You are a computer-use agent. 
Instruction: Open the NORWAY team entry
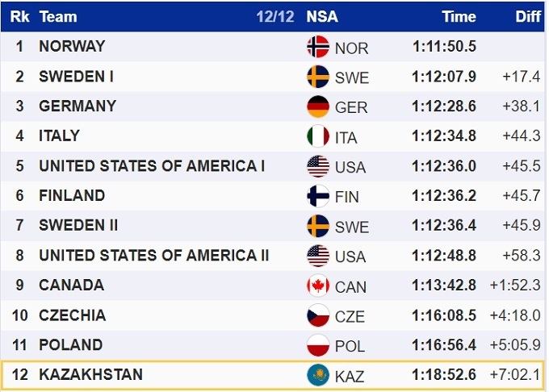click(72, 47)
